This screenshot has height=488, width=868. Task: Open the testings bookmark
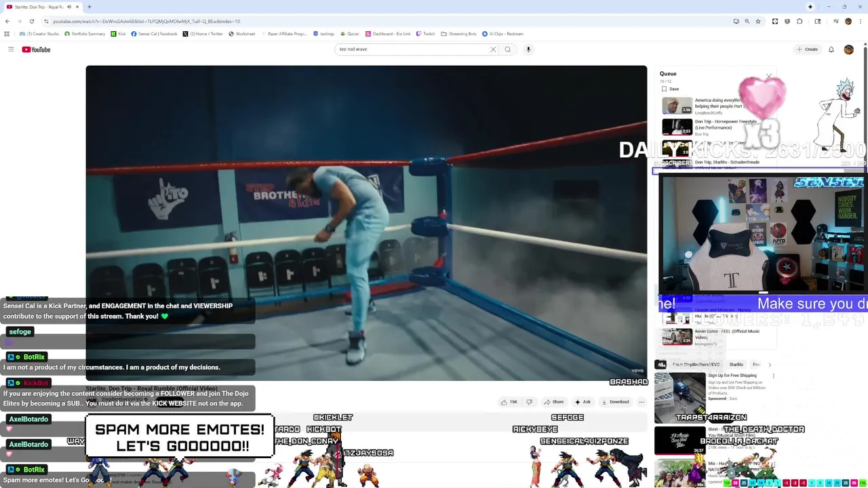point(323,34)
